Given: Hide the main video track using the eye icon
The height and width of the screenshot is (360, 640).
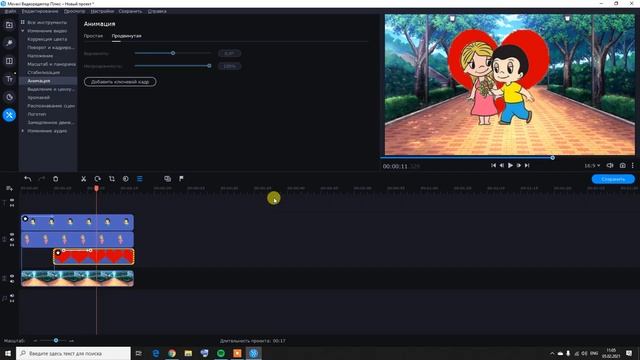Looking at the screenshot, I should [x=12, y=276].
